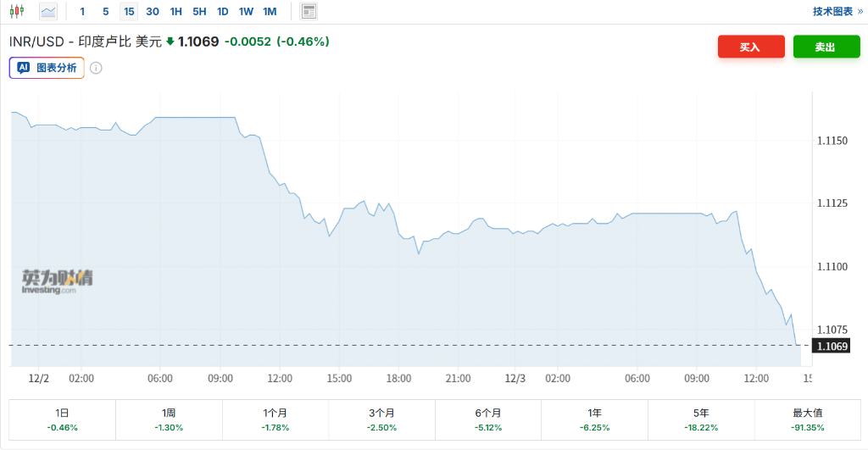Switch to the 1D timeframe
Screen dimensions: 868x450
pos(222,12)
